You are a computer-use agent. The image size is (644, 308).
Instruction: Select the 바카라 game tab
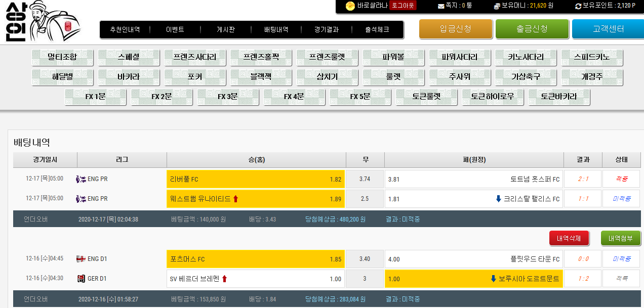click(129, 77)
